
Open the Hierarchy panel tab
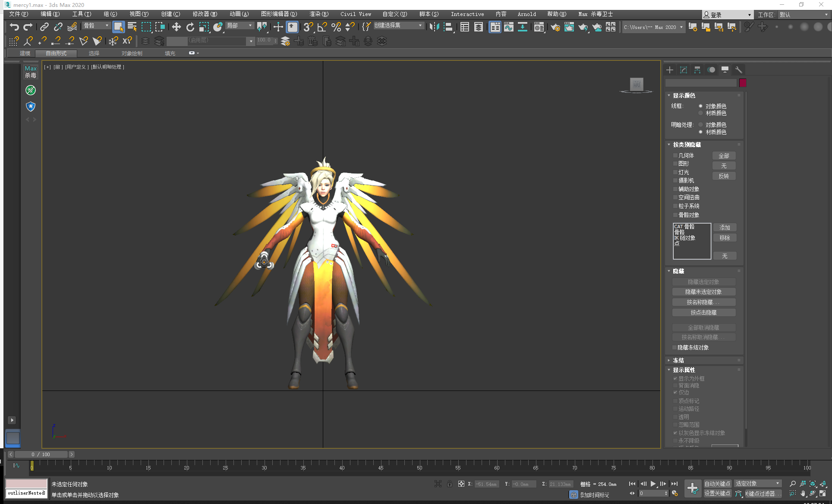[697, 70]
